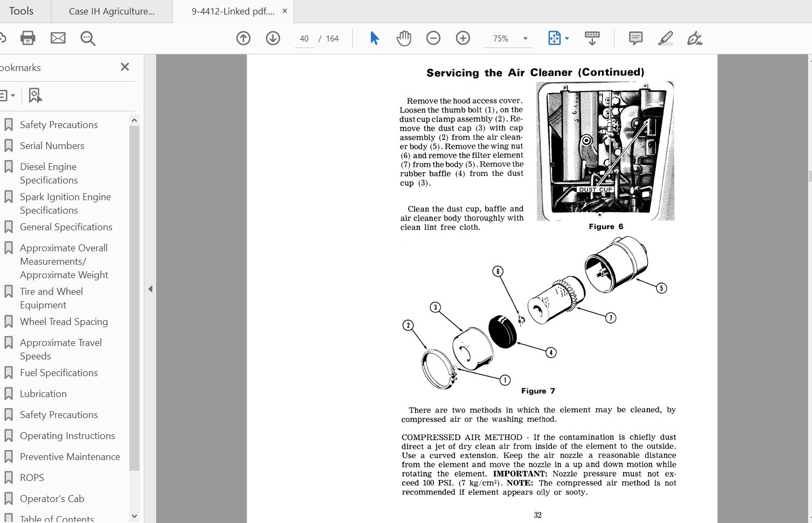Click bookmark icon beside Operating Instructions
This screenshot has width=812, height=523.
coord(9,436)
